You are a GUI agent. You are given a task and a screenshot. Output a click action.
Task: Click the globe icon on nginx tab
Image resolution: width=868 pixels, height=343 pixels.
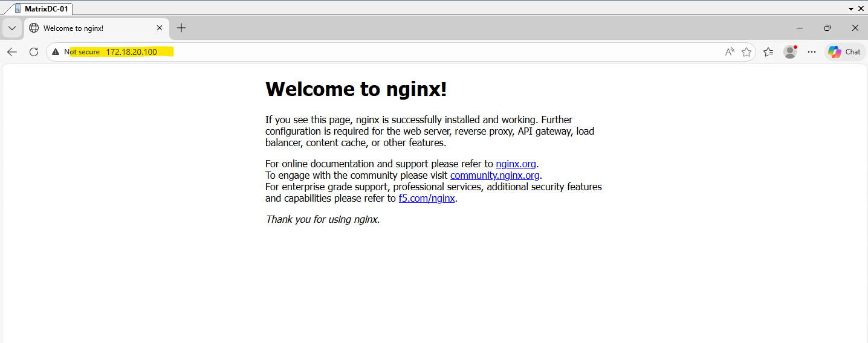point(34,28)
